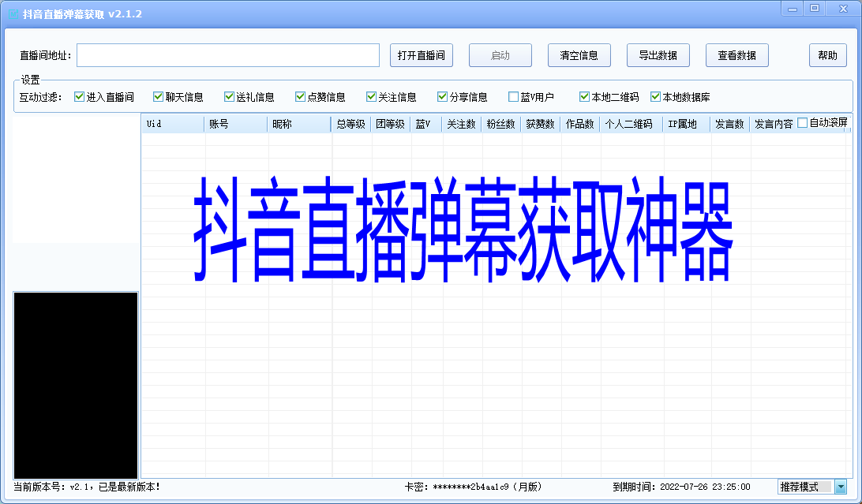Click the white QR code panel
Viewport: 862px width, 504px height.
(76, 179)
